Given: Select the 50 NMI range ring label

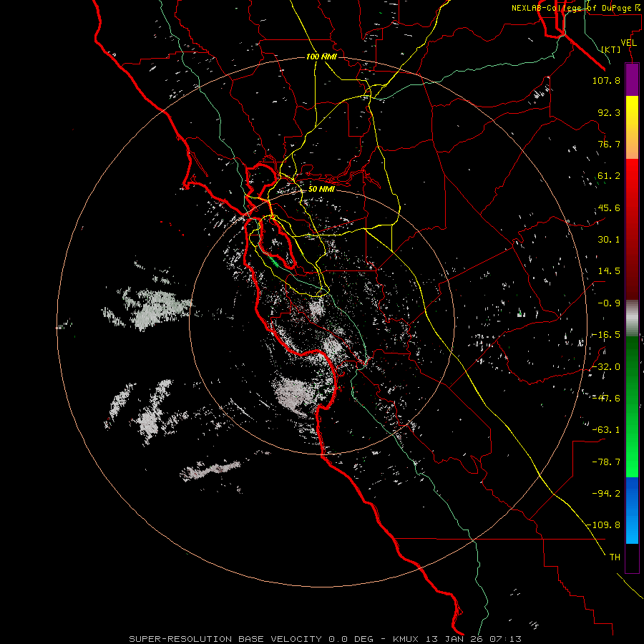Looking at the screenshot, I should 321,189.
